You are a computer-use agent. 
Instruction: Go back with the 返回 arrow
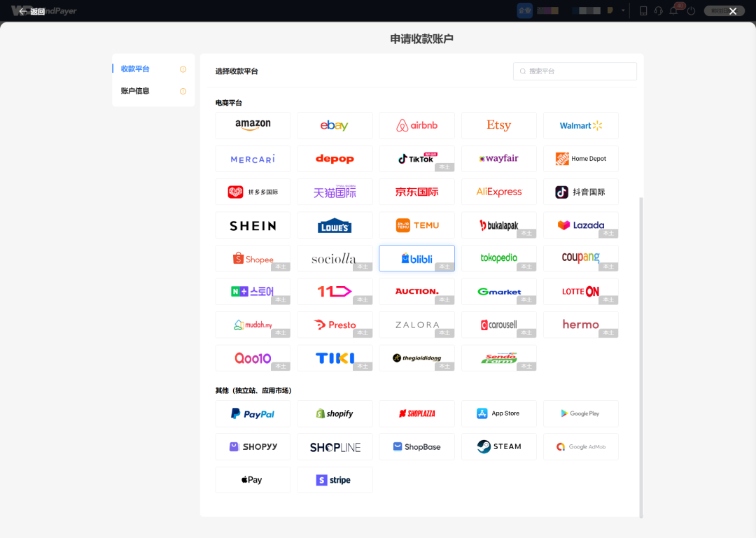pyautogui.click(x=31, y=11)
